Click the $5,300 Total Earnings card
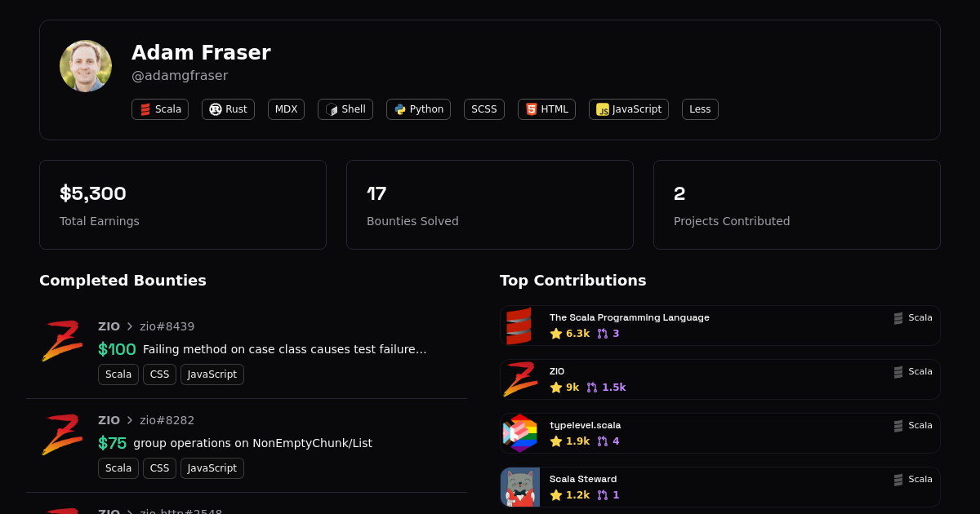The image size is (980, 514). coord(183,205)
